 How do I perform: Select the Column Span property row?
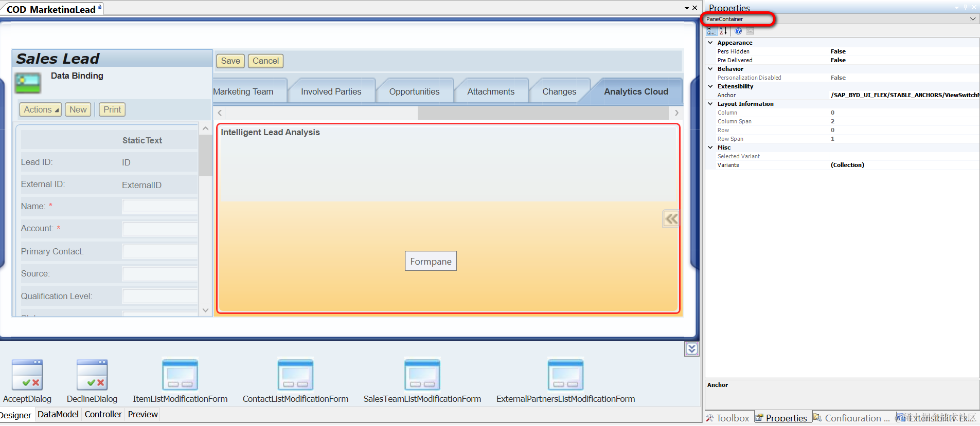pos(843,121)
